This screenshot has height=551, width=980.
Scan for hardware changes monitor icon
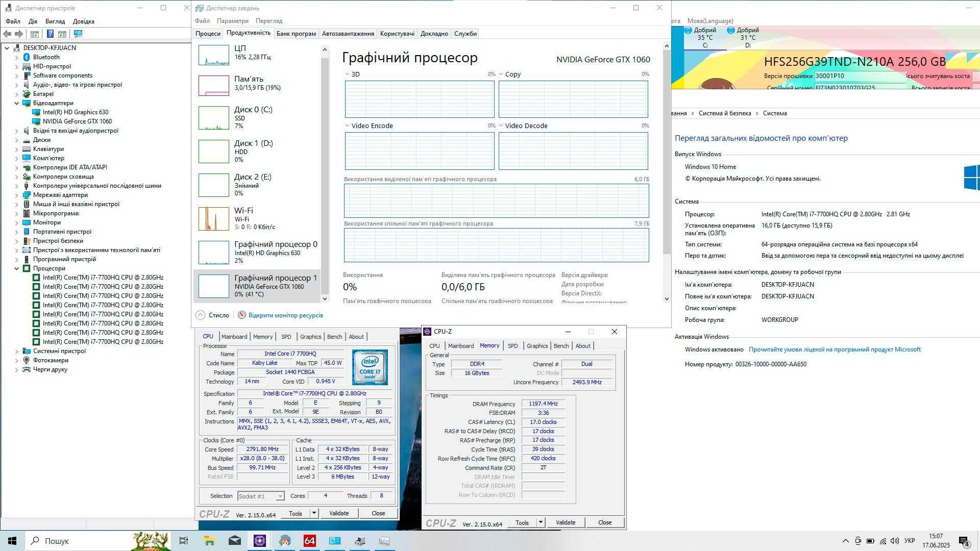[x=78, y=34]
